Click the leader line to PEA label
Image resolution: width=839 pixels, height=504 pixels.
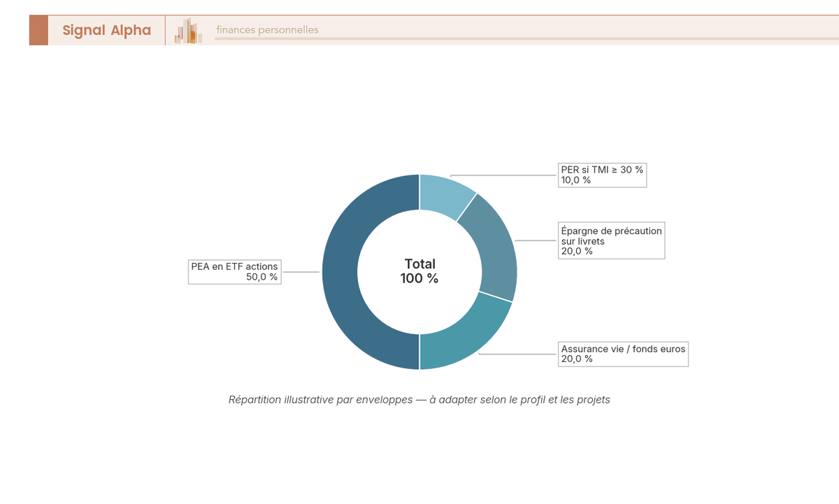point(301,271)
